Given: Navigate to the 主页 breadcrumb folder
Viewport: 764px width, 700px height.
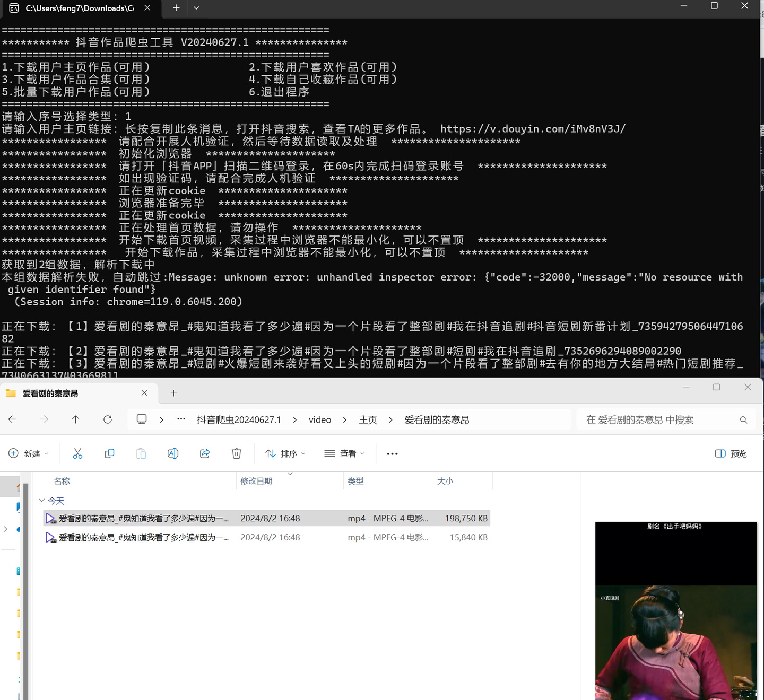Looking at the screenshot, I should tap(368, 420).
